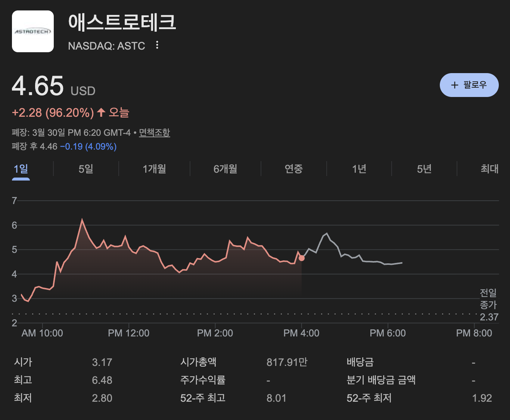Click the 최저 low value 2.80
The height and width of the screenshot is (420, 510).
[x=102, y=398]
